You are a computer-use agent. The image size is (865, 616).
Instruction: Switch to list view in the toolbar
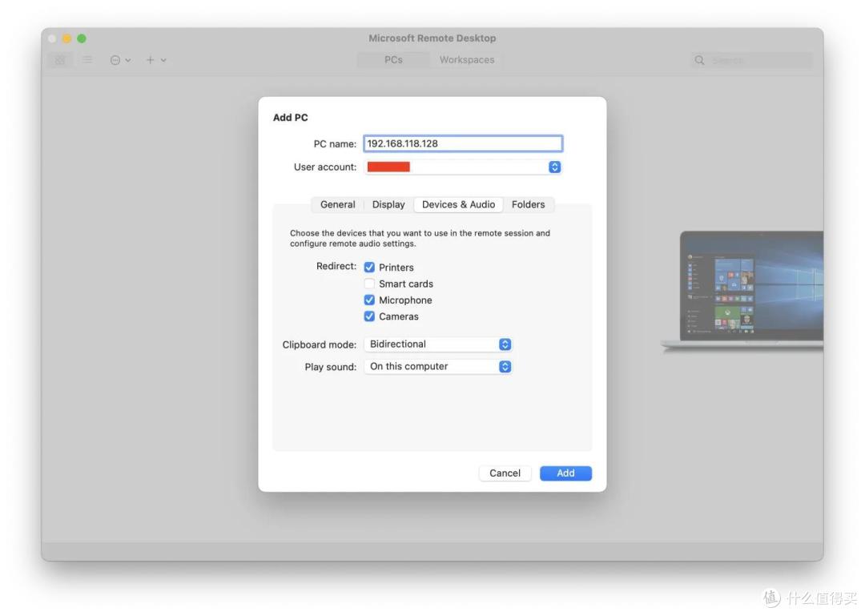[87, 59]
